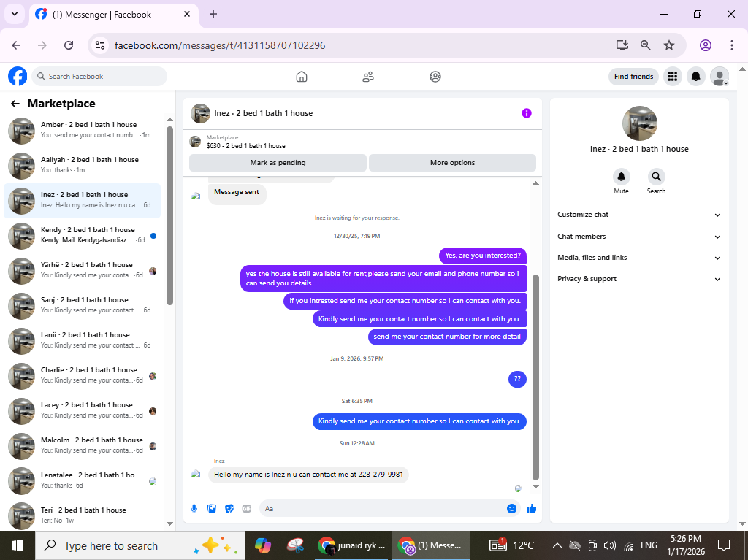Screen dimensions: 748x560
Task: Open large Inez listing photo in side panel
Action: click(x=640, y=123)
